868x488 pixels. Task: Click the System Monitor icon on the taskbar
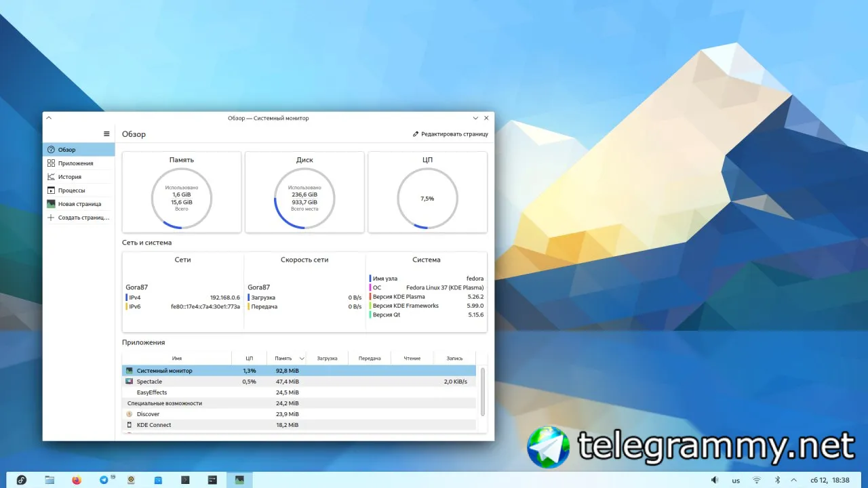click(239, 480)
